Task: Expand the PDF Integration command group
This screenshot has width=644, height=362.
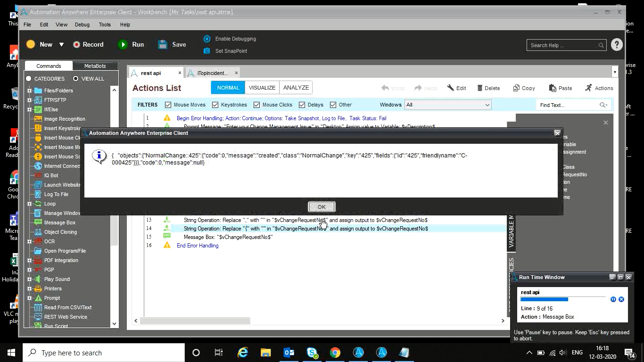Action: coord(29,260)
